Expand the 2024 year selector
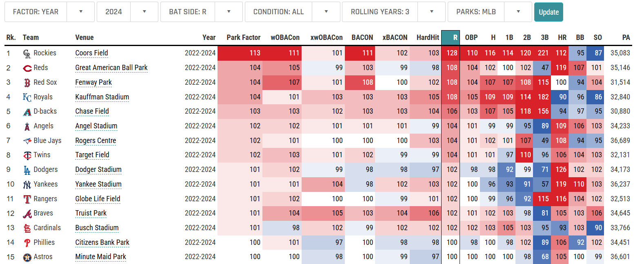 (x=127, y=12)
